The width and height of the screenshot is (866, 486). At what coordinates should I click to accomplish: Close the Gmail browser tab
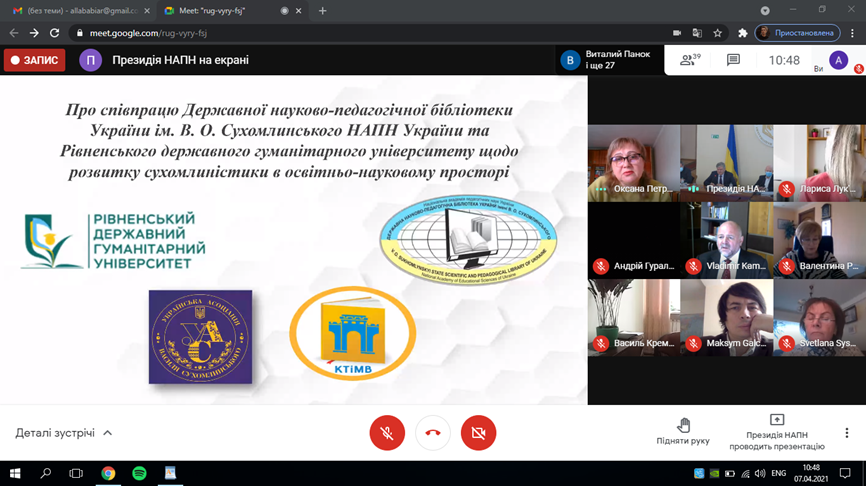(x=147, y=10)
